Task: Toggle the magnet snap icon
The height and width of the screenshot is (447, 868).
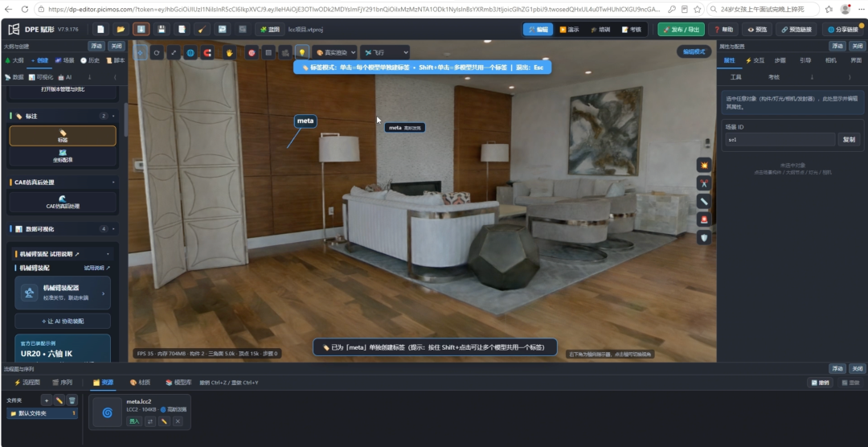Action: tap(207, 52)
